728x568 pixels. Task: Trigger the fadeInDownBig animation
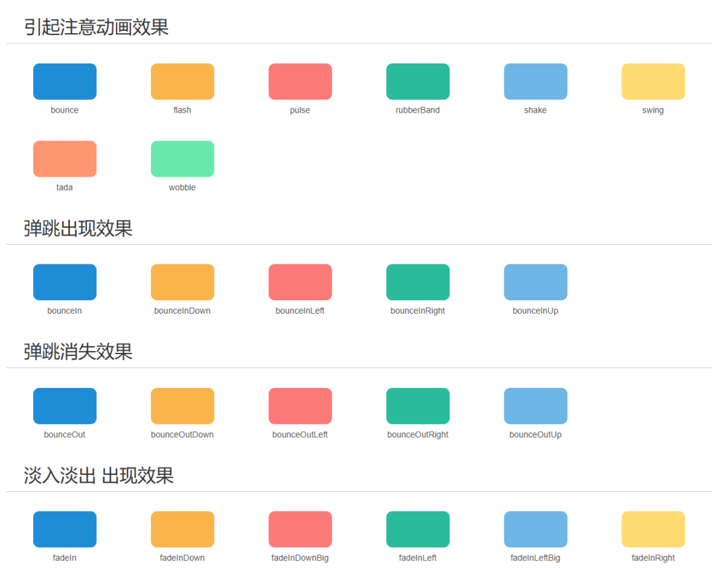pos(300,529)
